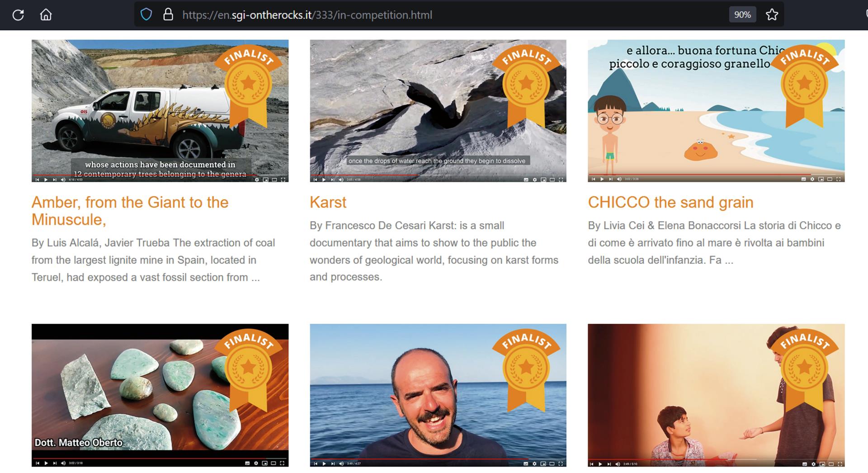Reset the 90% zoom level indicator
Image resolution: width=868 pixels, height=473 pixels.
point(742,15)
